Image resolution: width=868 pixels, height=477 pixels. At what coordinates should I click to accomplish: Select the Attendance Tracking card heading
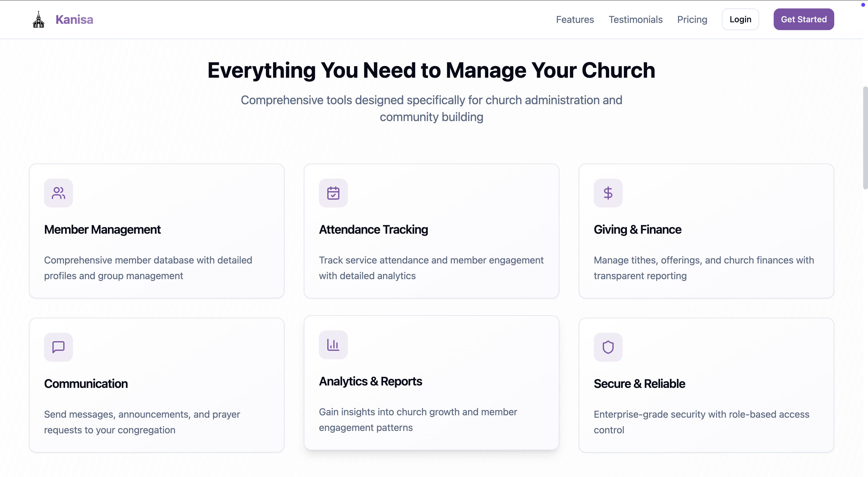(373, 229)
